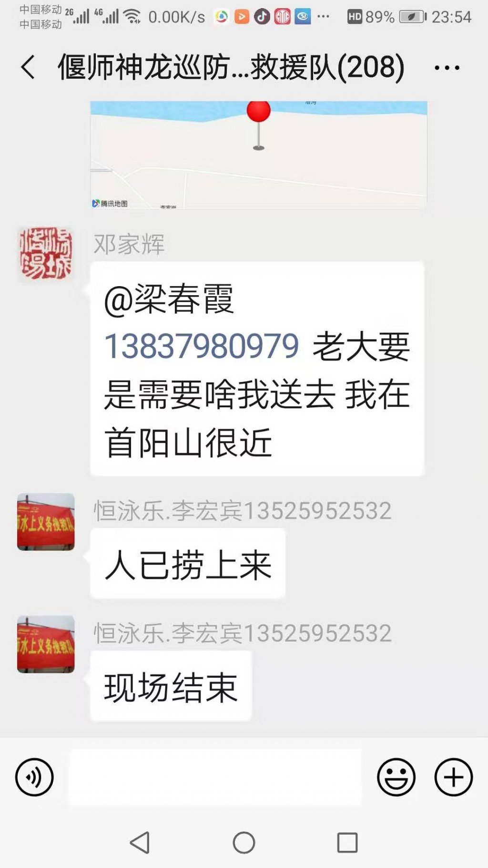Screen dimensions: 488x868
Task: Tap the Douyin icon in status bar
Action: click(x=262, y=17)
